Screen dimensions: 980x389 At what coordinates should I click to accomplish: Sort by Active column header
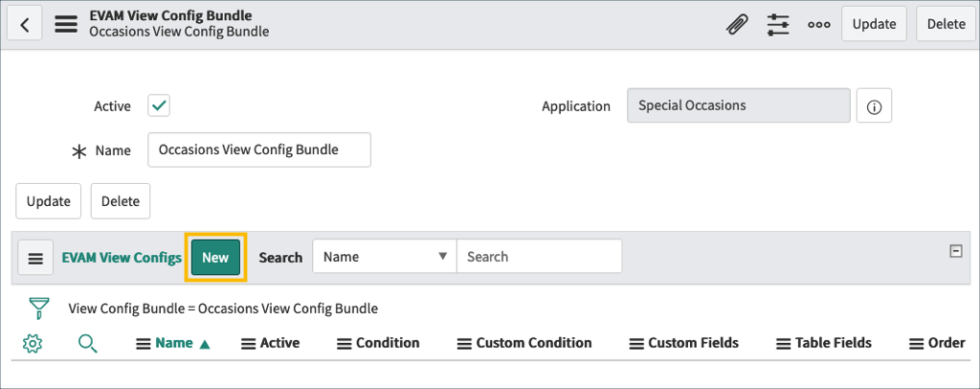coord(280,343)
